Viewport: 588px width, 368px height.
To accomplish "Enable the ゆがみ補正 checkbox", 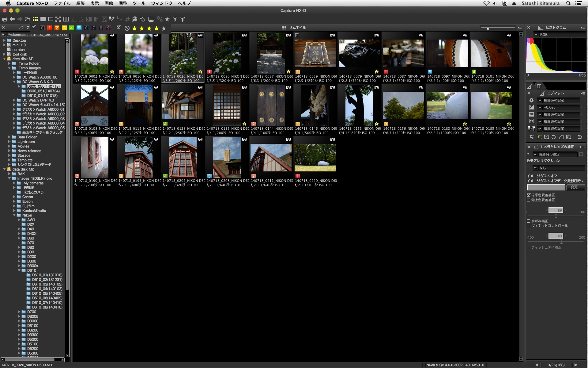I will 529,221.
